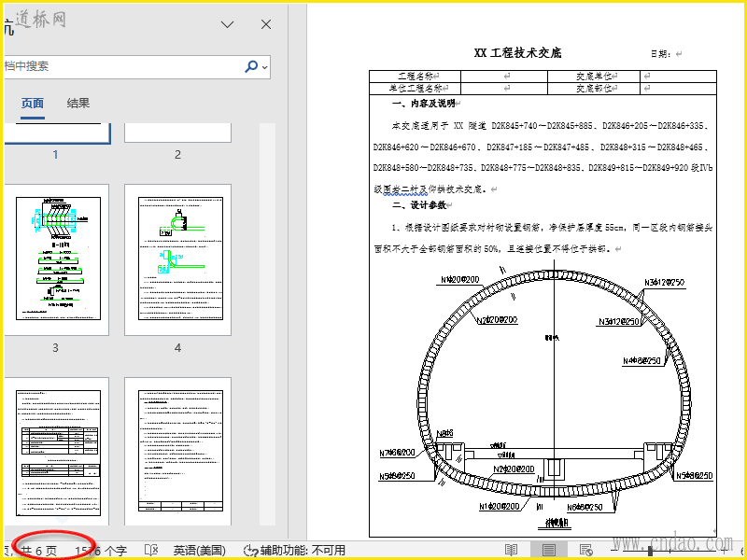Select page 4 thumbnail

(177, 259)
